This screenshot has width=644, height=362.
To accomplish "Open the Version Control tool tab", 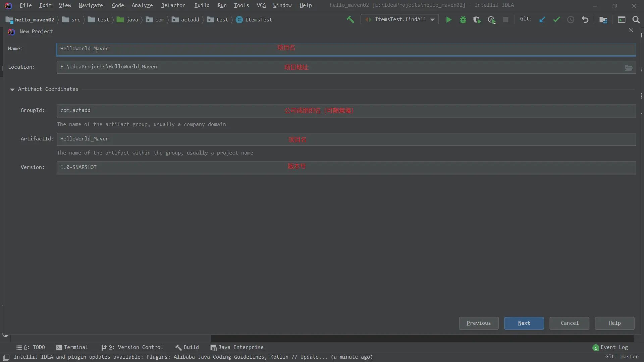I will click(x=132, y=347).
